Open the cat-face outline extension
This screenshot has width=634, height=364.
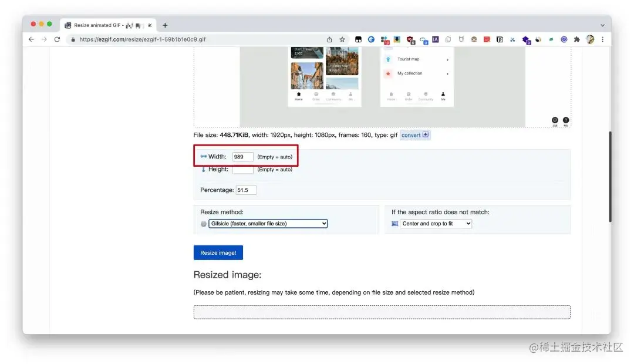coord(461,39)
